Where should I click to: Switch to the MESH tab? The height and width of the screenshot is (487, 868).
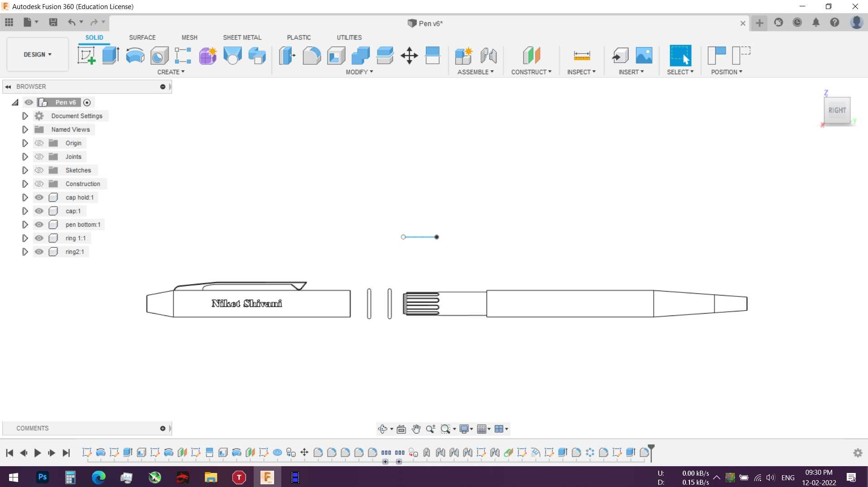[189, 38]
